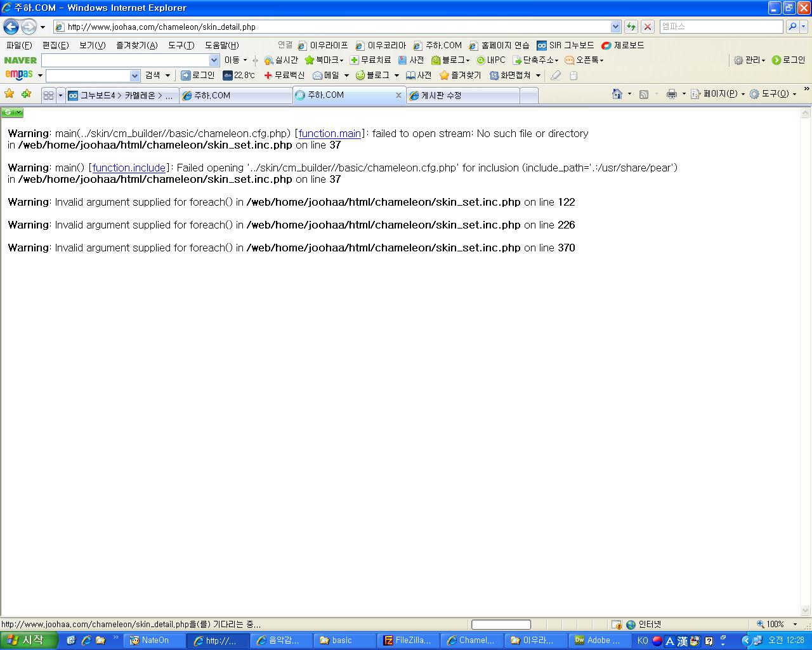
Task: Expand the address bar dropdown
Action: coord(615,27)
